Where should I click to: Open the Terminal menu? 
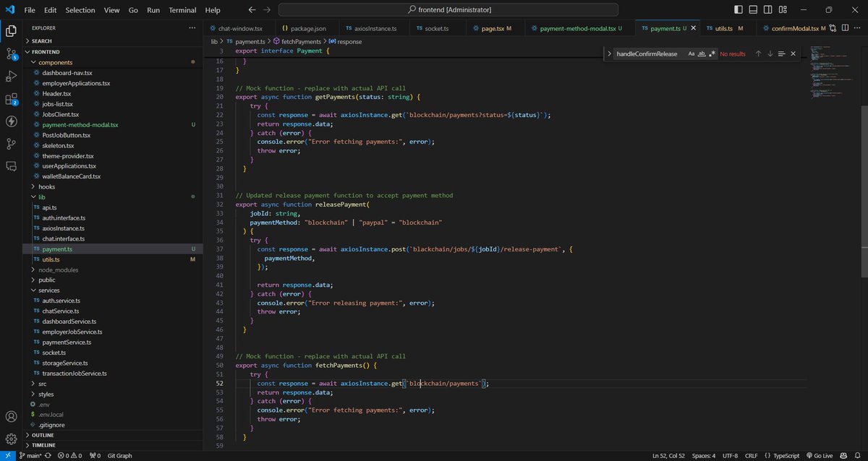[182, 9]
